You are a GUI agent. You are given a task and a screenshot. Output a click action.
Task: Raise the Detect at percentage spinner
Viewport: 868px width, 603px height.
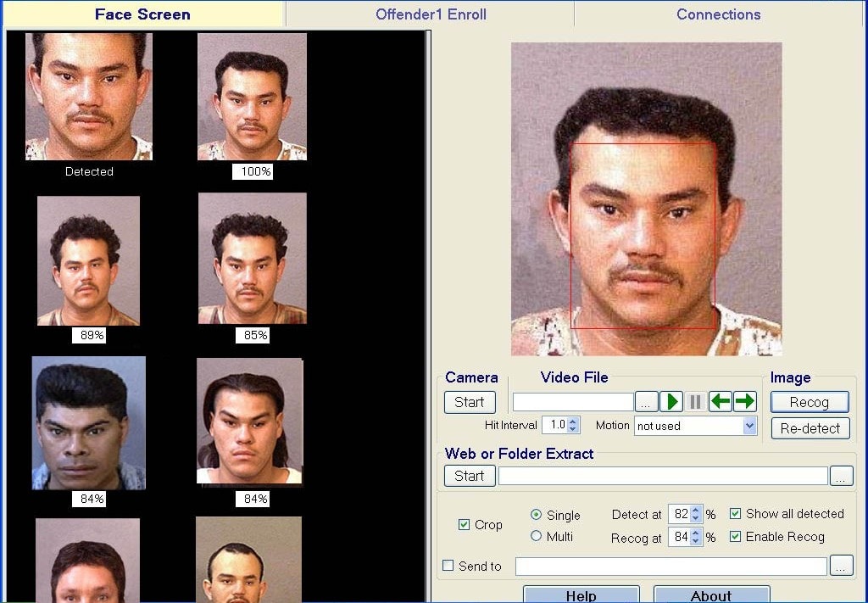point(696,511)
